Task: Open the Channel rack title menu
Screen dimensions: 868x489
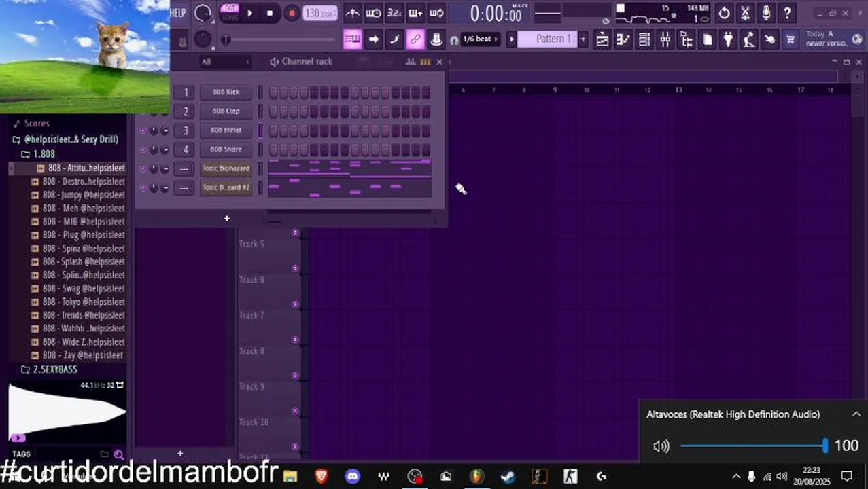Action: [x=301, y=62]
